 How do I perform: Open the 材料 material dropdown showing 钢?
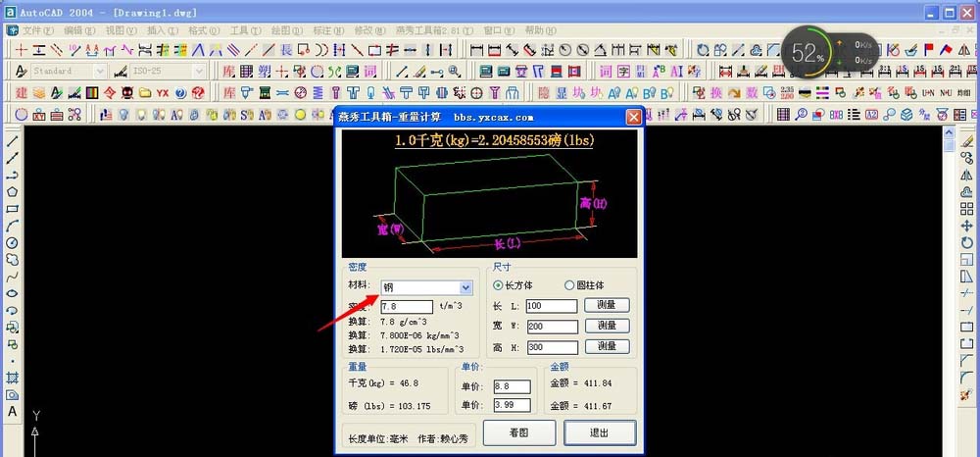pos(427,287)
